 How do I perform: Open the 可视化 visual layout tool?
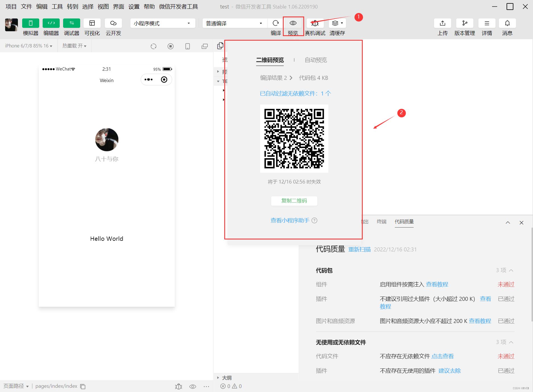pyautogui.click(x=92, y=23)
